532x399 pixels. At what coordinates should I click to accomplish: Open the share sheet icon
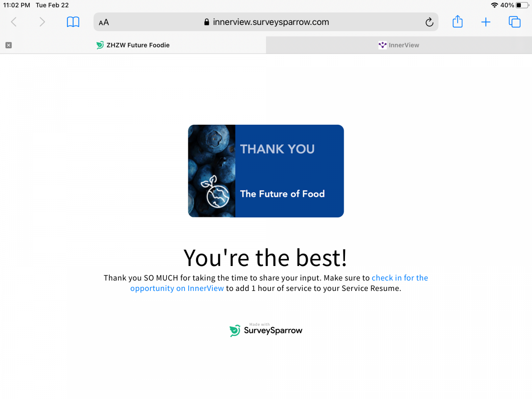click(458, 22)
